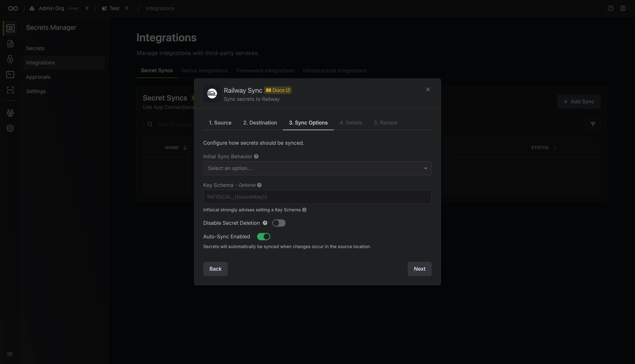
Task: Click the Admin Org breadcrumb name
Action: [51, 8]
